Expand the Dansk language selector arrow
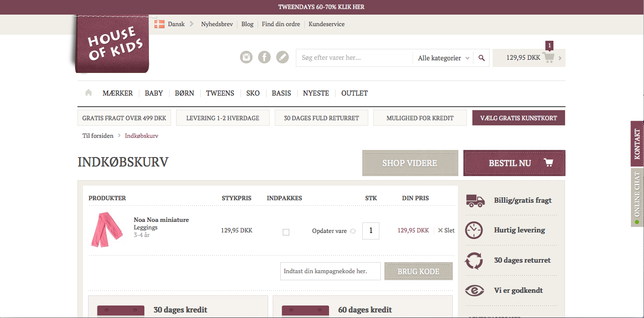The width and height of the screenshot is (644, 318). pyautogui.click(x=192, y=24)
